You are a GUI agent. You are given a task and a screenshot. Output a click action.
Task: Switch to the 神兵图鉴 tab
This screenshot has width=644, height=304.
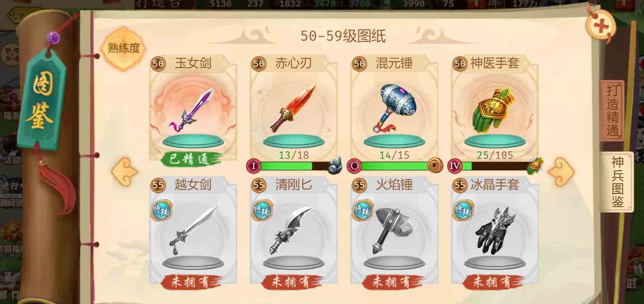(617, 182)
